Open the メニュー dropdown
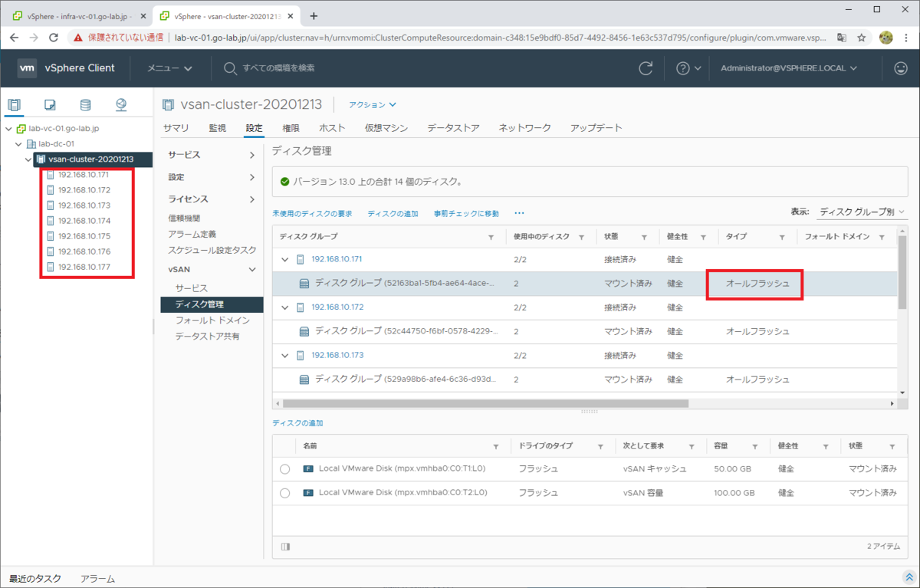 pos(169,68)
